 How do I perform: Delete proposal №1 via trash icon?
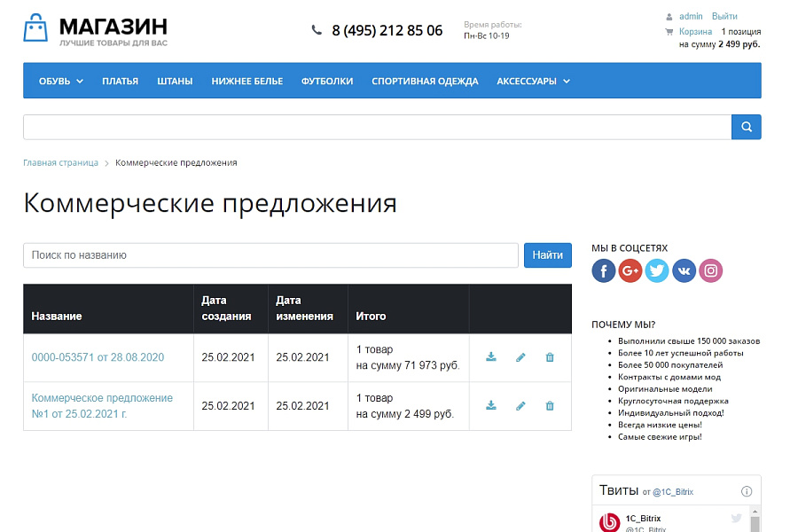(x=550, y=406)
